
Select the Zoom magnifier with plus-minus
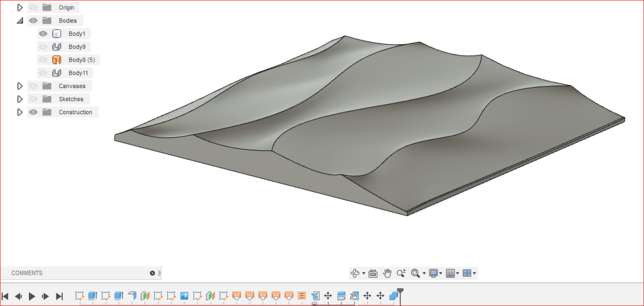(401, 273)
